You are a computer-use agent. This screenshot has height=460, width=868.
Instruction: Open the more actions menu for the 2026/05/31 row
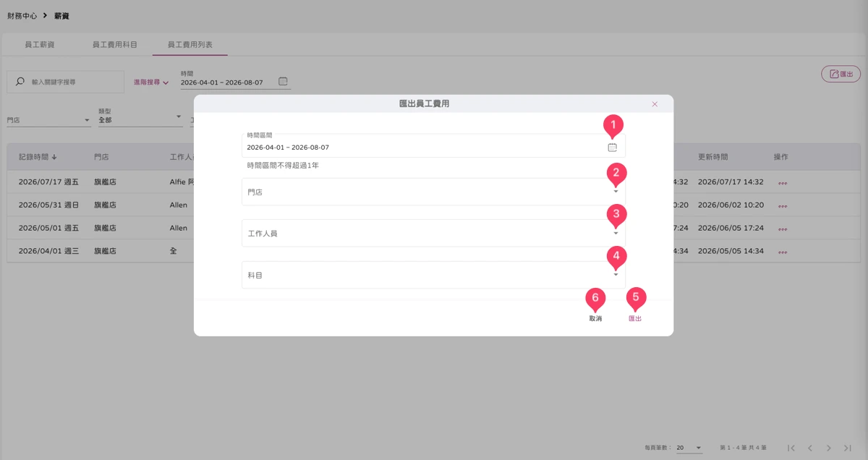click(783, 206)
